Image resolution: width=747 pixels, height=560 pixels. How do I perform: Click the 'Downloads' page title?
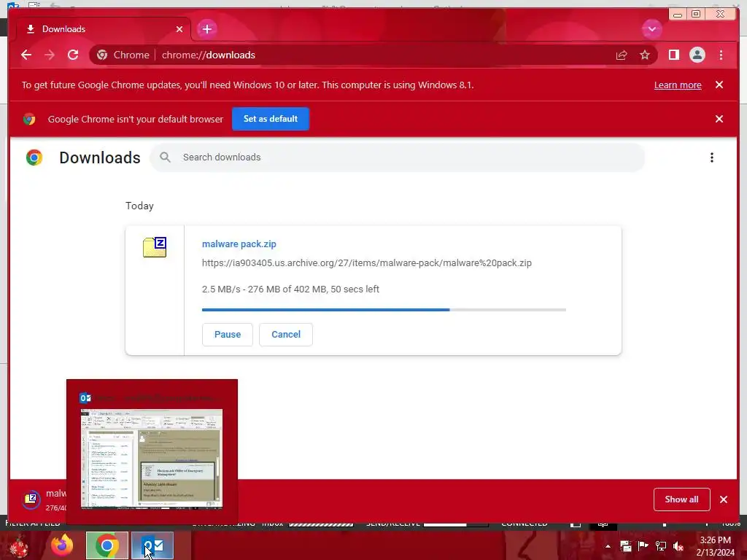point(99,157)
